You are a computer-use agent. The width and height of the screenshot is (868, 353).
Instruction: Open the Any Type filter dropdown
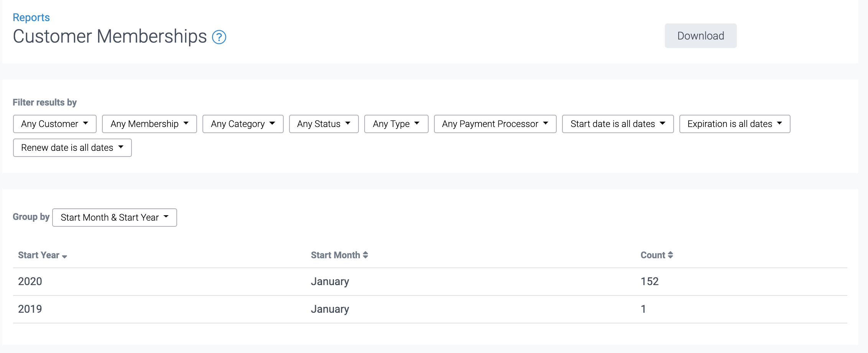396,124
